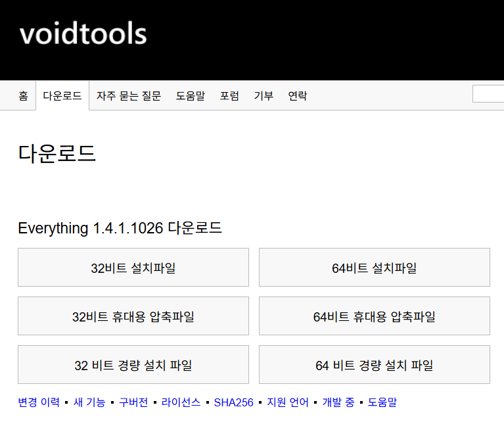
Task: Open the 도움말 navigation tab
Action: (191, 96)
